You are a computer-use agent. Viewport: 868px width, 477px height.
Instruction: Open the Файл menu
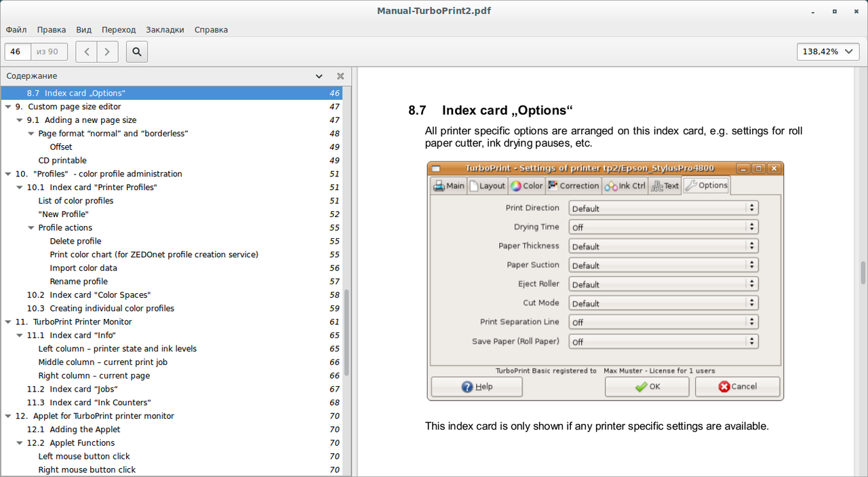pyautogui.click(x=16, y=30)
